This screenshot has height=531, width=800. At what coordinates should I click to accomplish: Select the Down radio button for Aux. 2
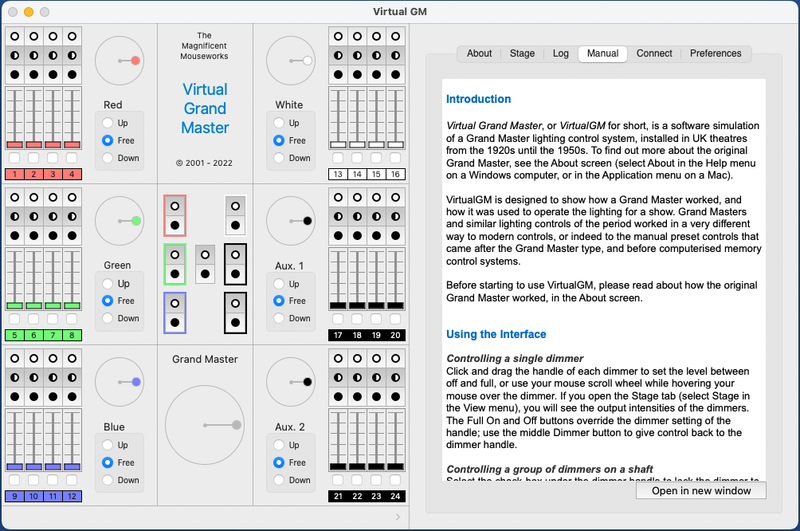point(280,480)
